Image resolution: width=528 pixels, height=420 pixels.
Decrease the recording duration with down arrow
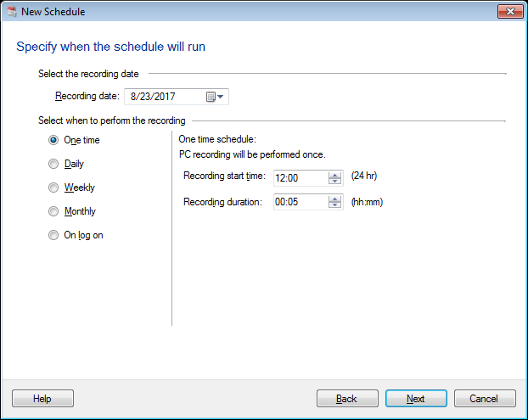click(334, 206)
